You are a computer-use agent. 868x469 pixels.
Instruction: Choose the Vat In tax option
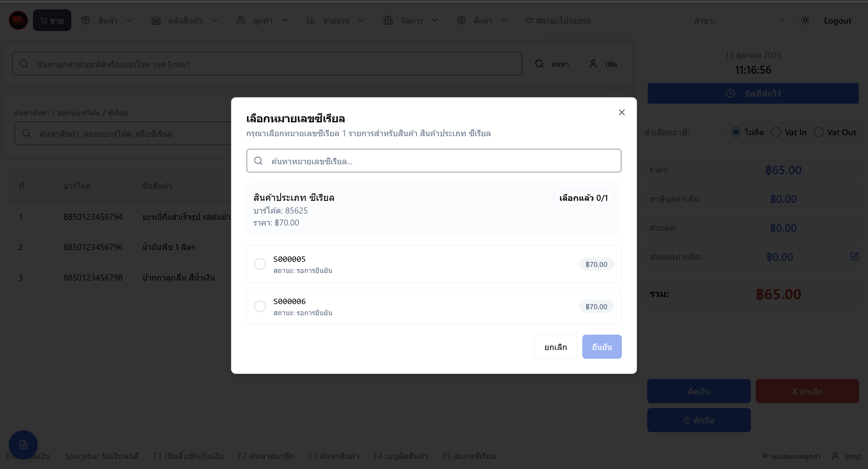(776, 132)
